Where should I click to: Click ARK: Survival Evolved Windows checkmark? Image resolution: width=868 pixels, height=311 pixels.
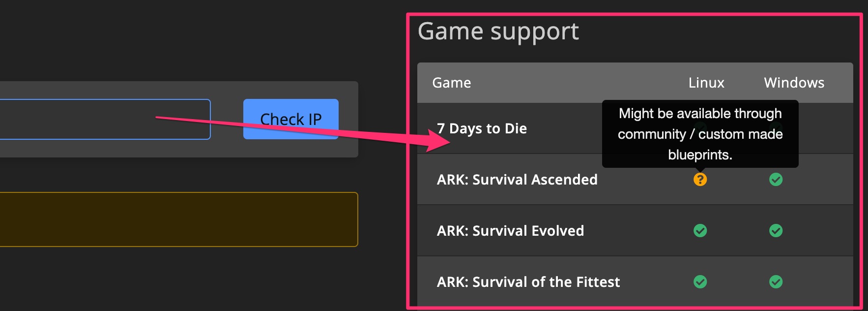776,231
